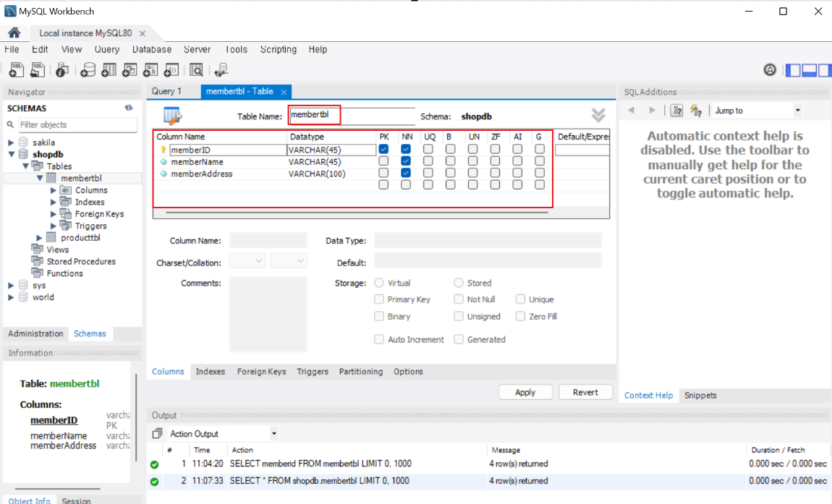Click the Table Name input field
Screen dimensions: 832x504
coord(352,115)
